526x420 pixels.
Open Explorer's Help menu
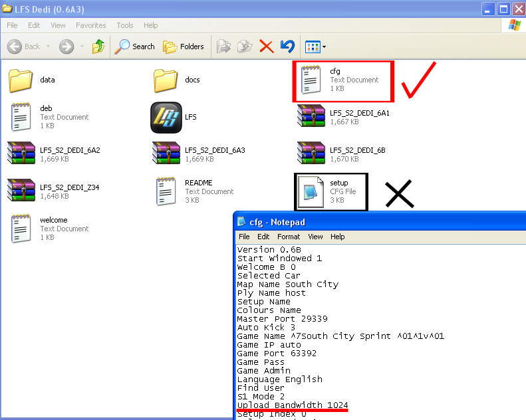[x=151, y=25]
